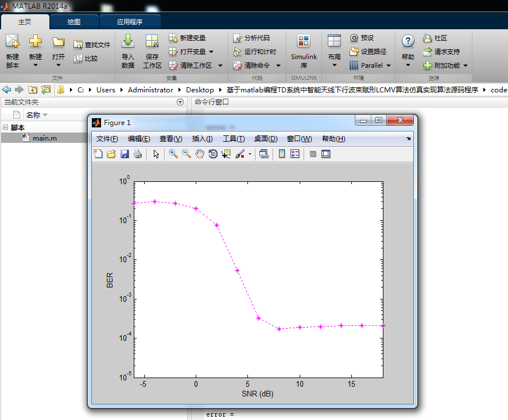Click Administrator in the address path
508x420 pixels.
click(150, 90)
